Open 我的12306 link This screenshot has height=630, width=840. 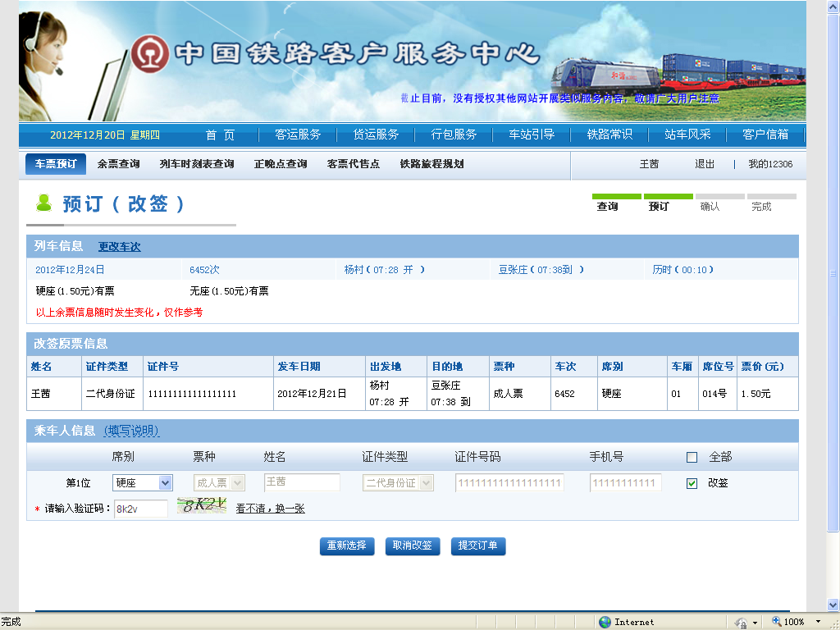coord(770,164)
